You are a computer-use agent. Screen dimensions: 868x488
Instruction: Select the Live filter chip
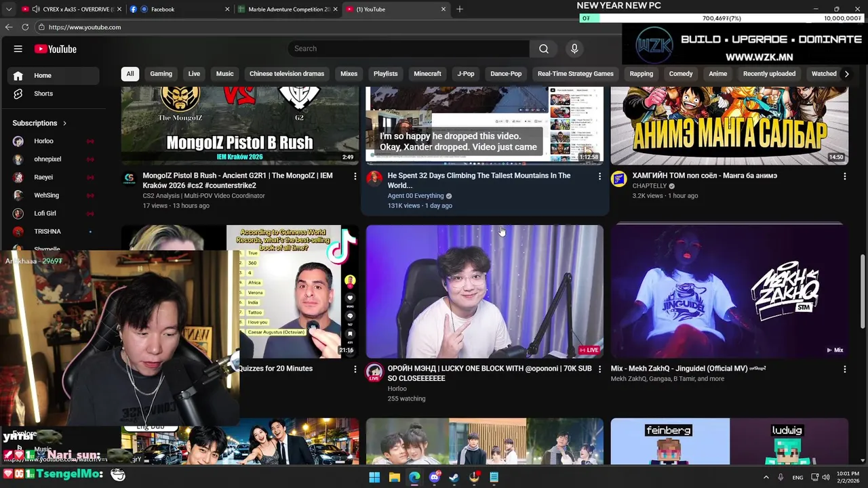[194, 74]
